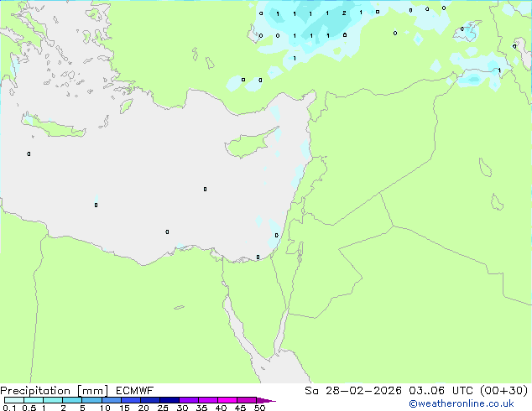Select the 20–25 mm legend swatch

[x=149, y=400]
